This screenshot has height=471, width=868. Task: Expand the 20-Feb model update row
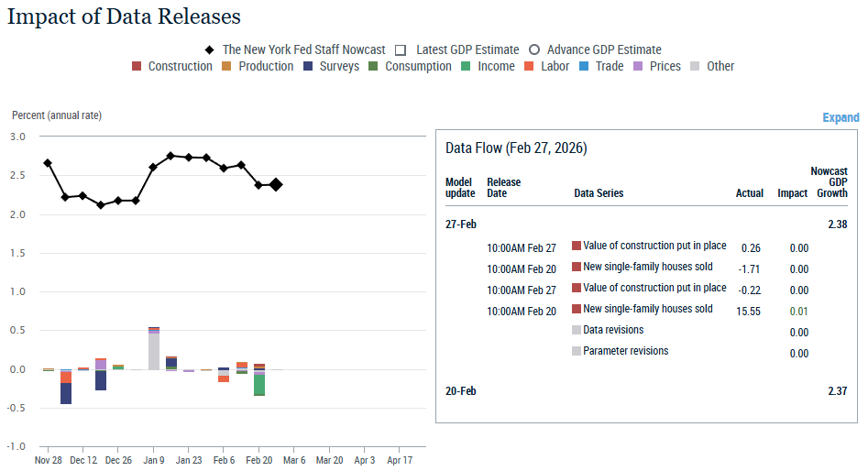click(460, 391)
